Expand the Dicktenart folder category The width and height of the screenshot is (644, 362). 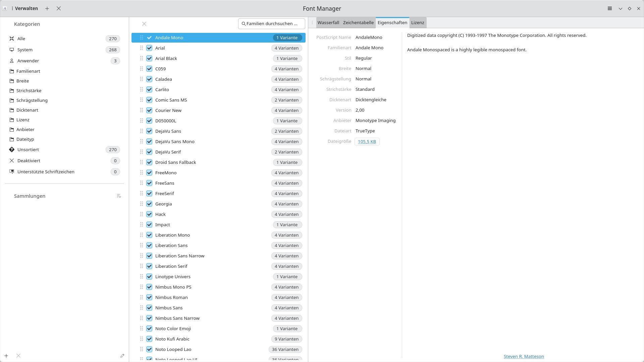[64, 110]
